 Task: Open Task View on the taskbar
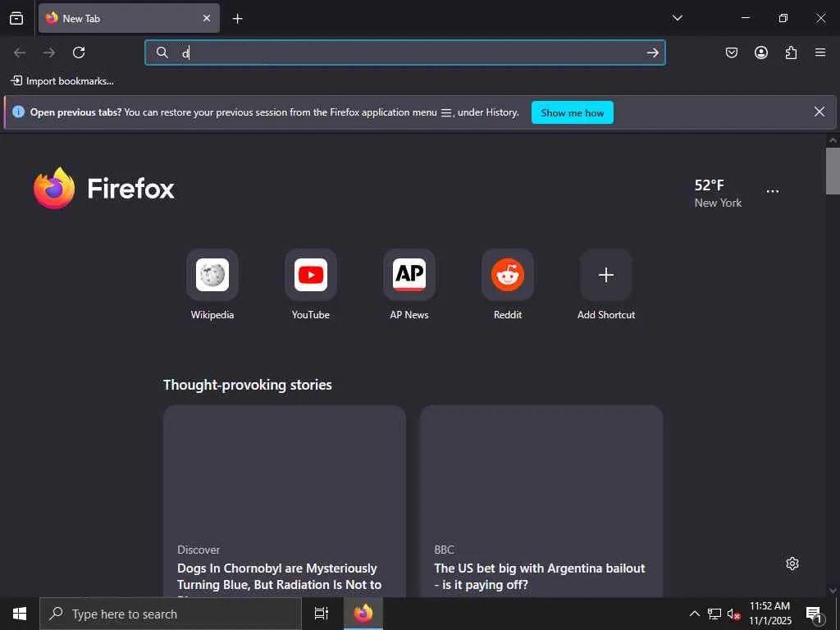(x=322, y=614)
